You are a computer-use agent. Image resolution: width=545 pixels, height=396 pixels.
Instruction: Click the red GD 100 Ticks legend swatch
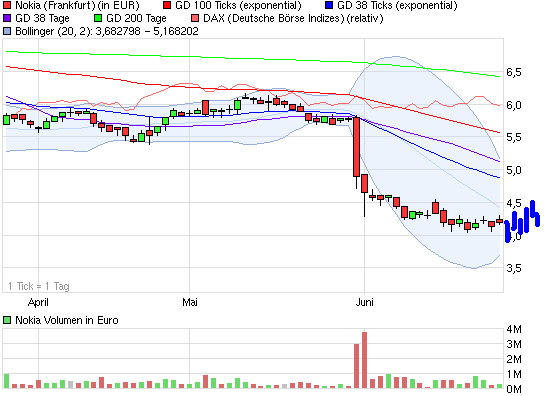(x=167, y=5)
